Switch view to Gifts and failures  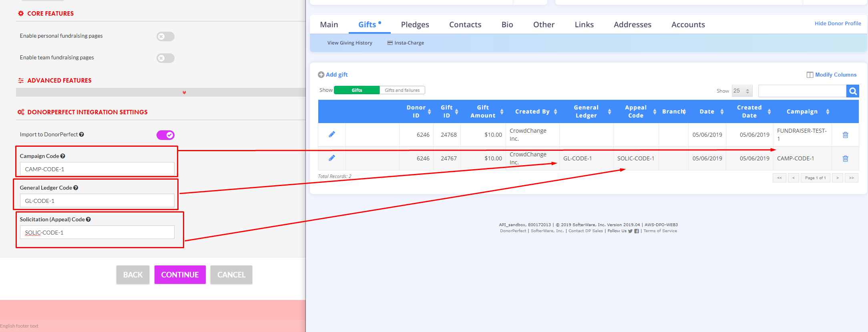click(x=402, y=90)
